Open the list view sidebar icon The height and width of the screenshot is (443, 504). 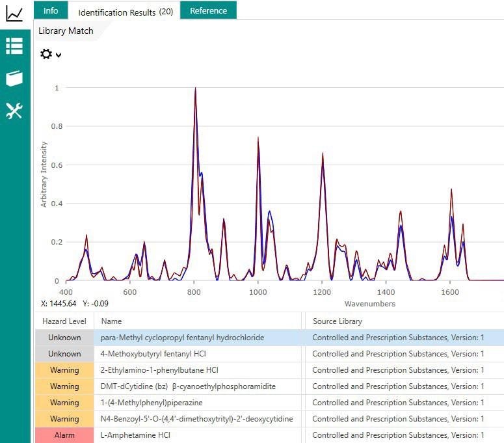point(14,46)
